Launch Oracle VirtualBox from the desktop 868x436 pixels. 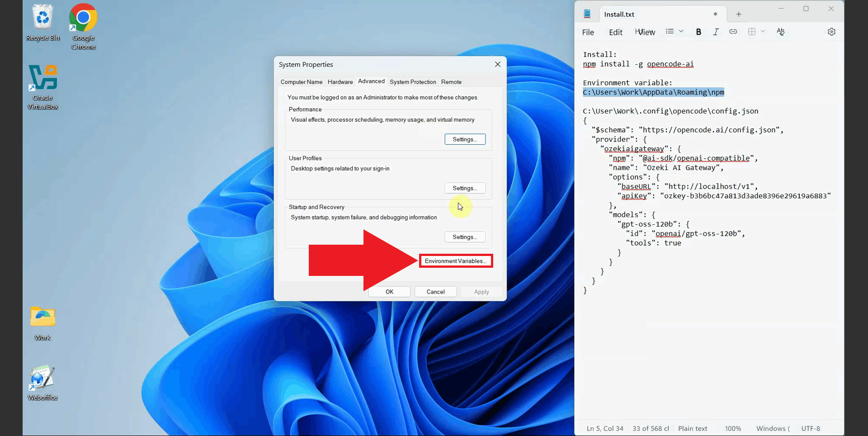tap(42, 77)
